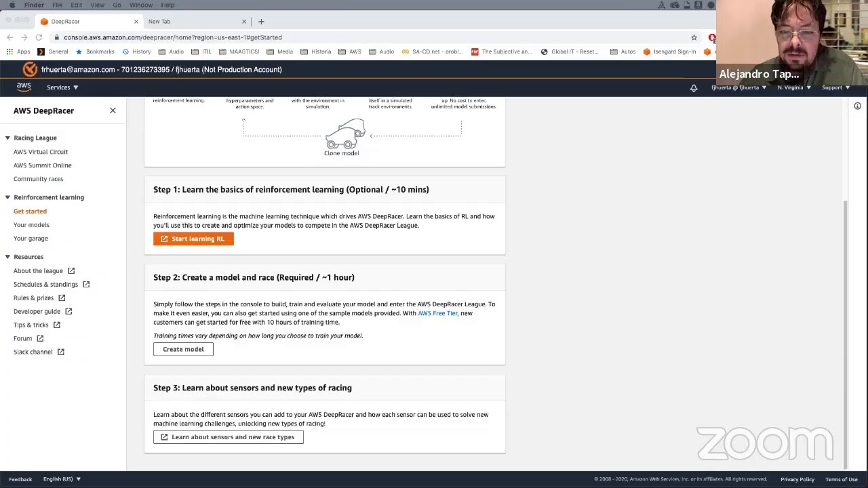The height and width of the screenshot is (488, 868).
Task: Click Learn about sensors and new race types
Action: click(x=228, y=437)
